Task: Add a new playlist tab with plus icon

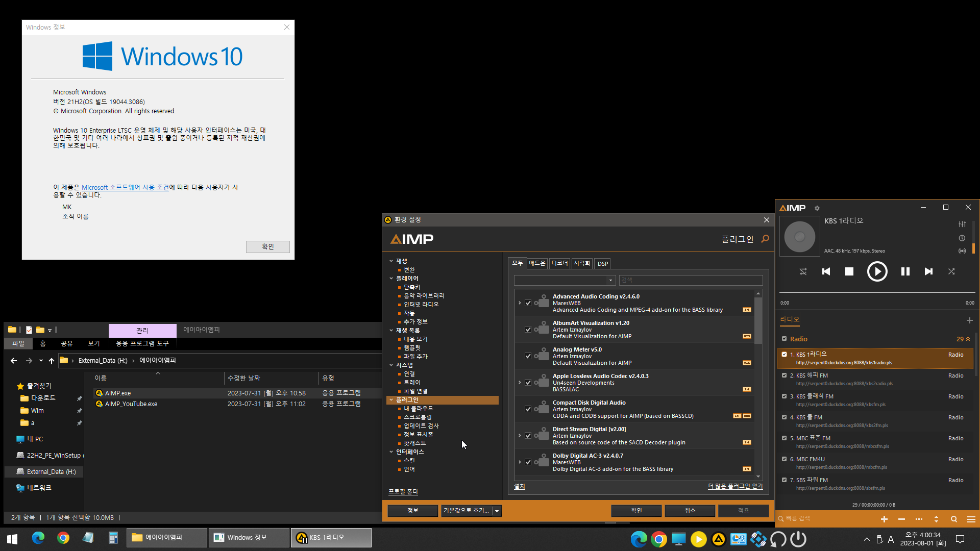Action: [969, 320]
